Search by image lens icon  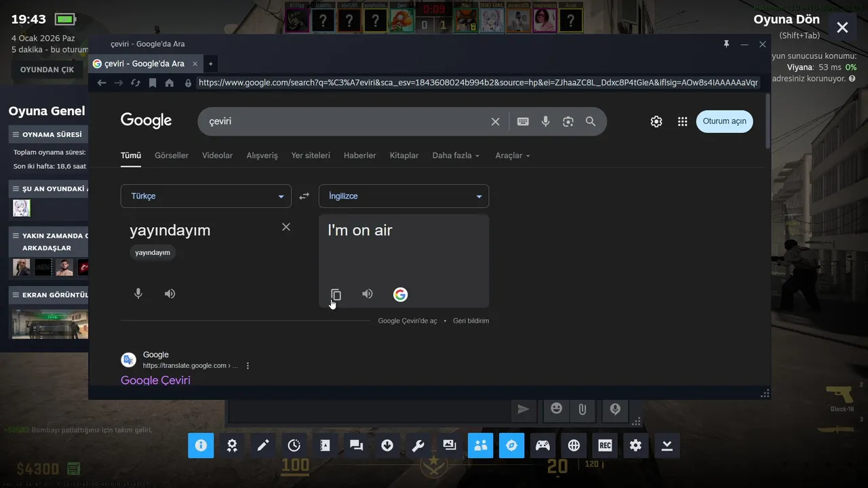click(x=568, y=121)
